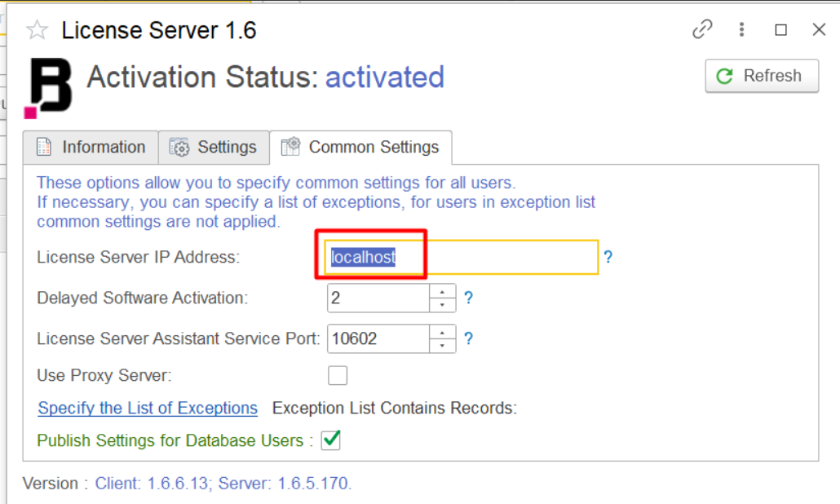This screenshot has width=840, height=504.
Task: Open the three-dot more options menu
Action: tap(741, 30)
